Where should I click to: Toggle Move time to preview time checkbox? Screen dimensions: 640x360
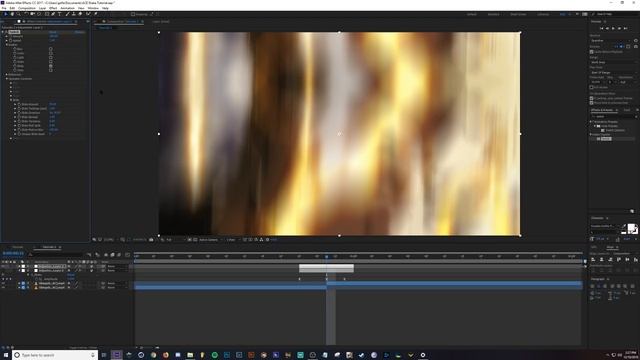(x=591, y=103)
